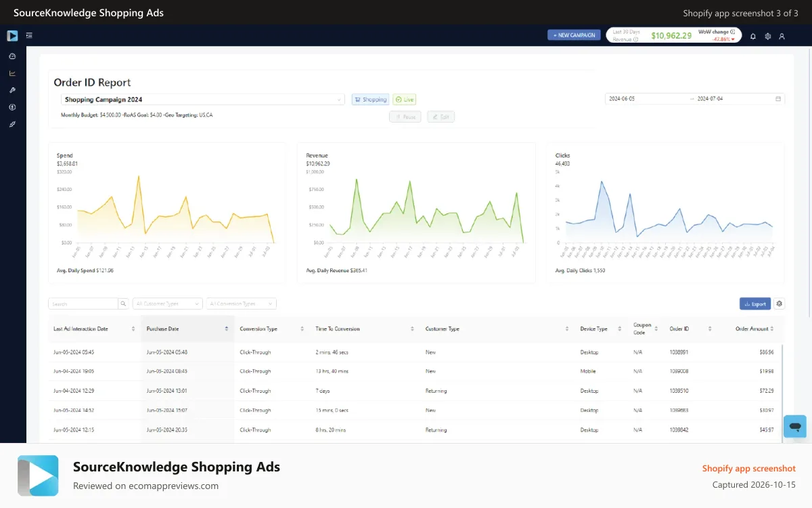Viewport: 812px width, 508px height.
Task: Click the Live status badge
Action: [x=405, y=100]
